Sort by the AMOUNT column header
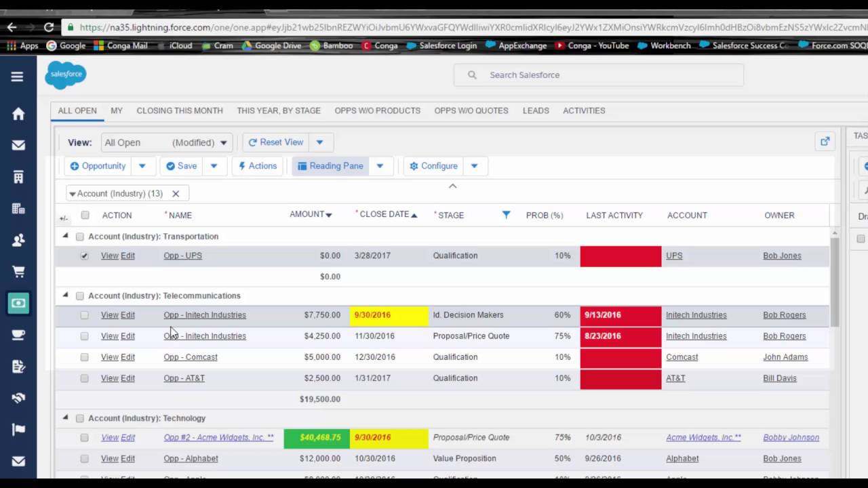868x488 pixels. pos(311,214)
